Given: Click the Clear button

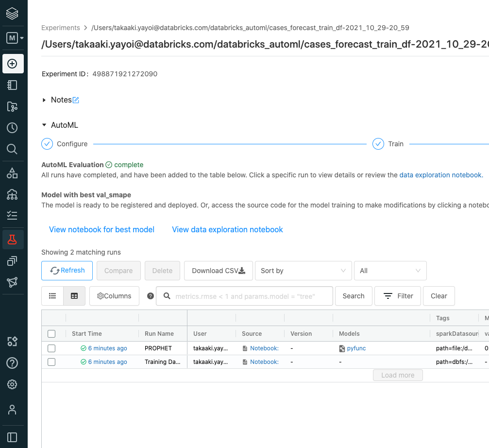Looking at the screenshot, I should click(439, 296).
